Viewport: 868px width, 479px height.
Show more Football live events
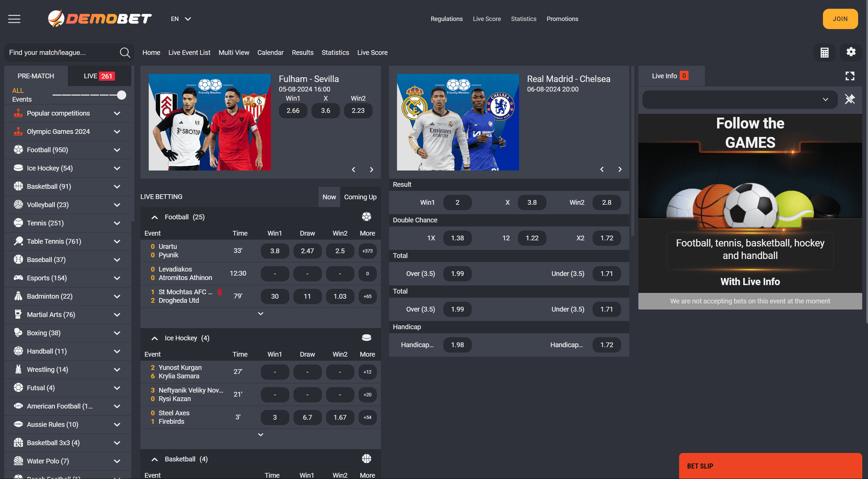pos(260,314)
